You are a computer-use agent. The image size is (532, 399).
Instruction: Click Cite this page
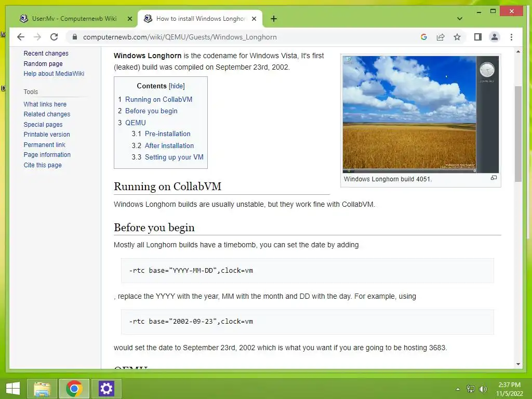tap(43, 165)
